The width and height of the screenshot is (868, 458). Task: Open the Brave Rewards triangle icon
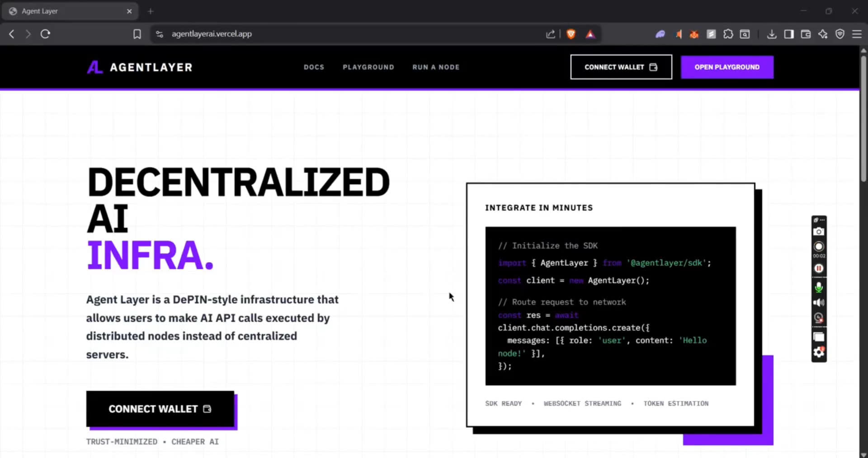point(590,34)
